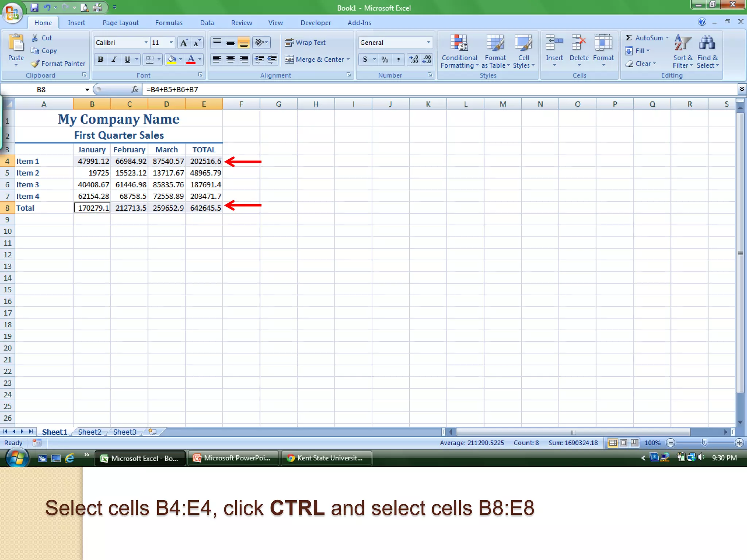The height and width of the screenshot is (560, 747).
Task: Click the Grow Font icon
Action: click(x=184, y=43)
